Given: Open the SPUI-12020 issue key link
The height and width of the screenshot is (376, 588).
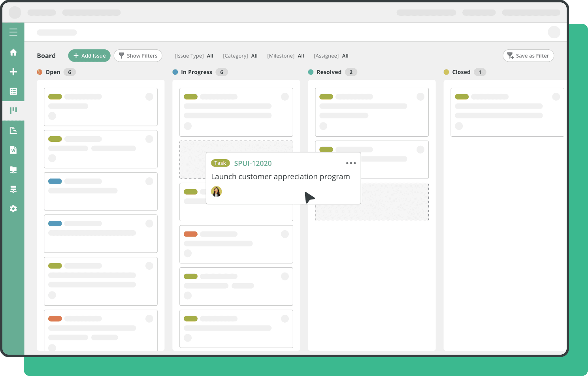Looking at the screenshot, I should click(253, 163).
